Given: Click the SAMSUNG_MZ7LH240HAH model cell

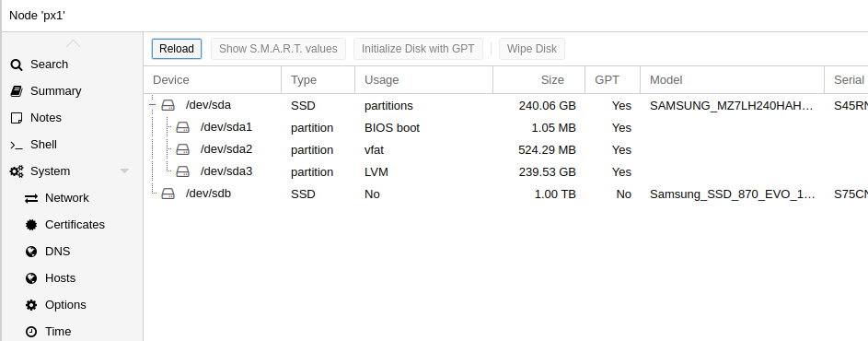Looking at the screenshot, I should click(732, 106).
